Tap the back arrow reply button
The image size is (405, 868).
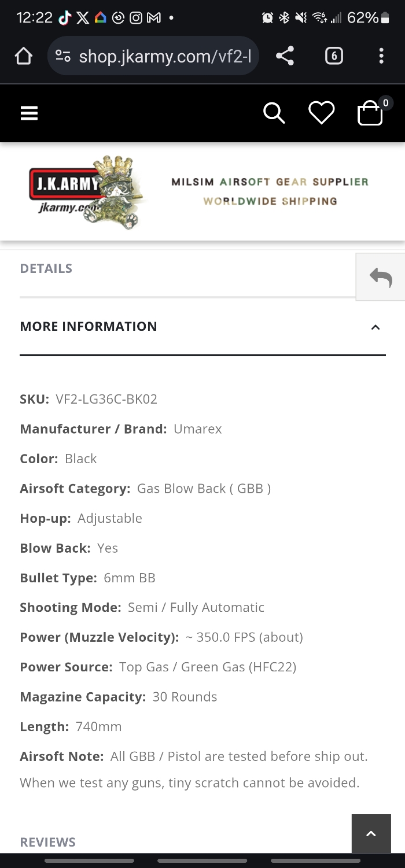pos(381,277)
